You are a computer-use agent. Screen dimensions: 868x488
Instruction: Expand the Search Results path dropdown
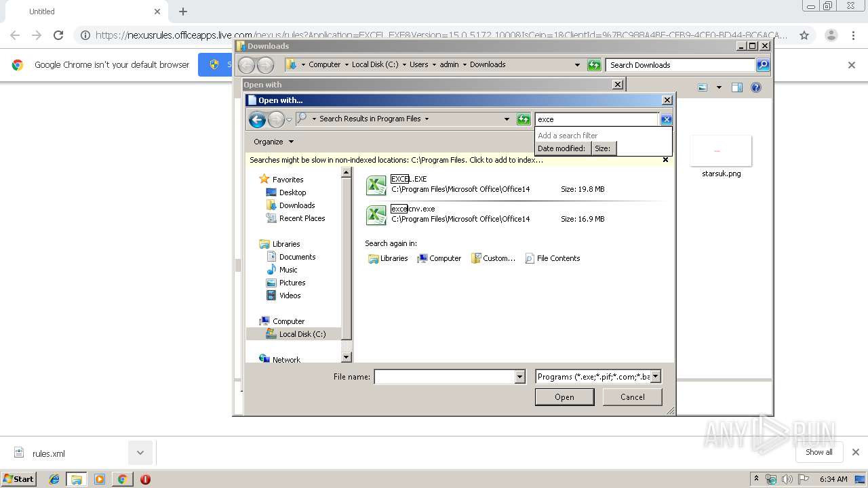[x=507, y=119]
